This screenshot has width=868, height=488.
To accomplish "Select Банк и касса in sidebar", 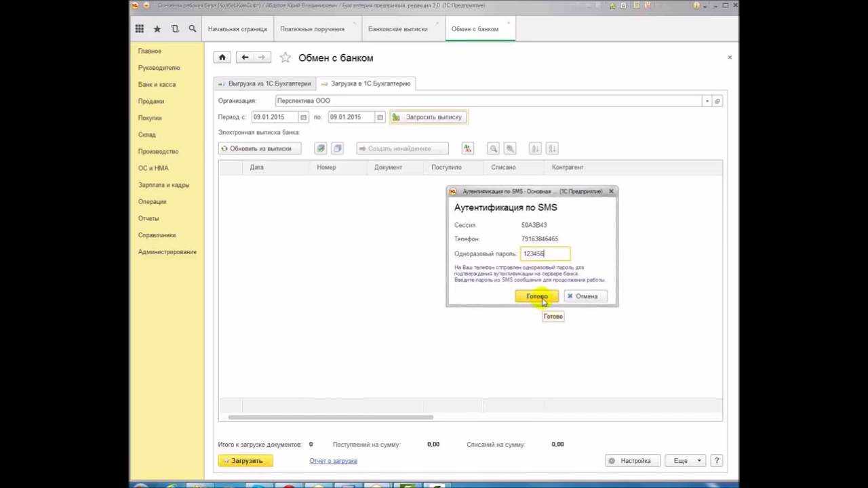I will (157, 85).
